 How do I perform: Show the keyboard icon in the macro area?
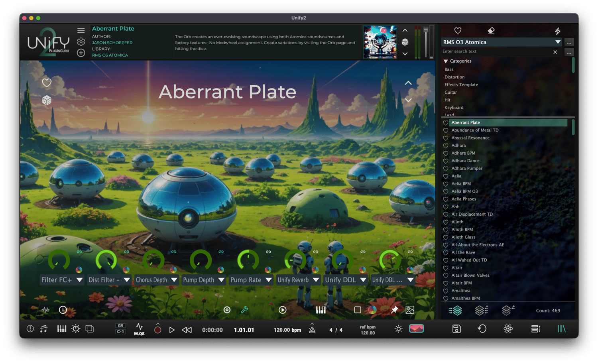coord(321,310)
